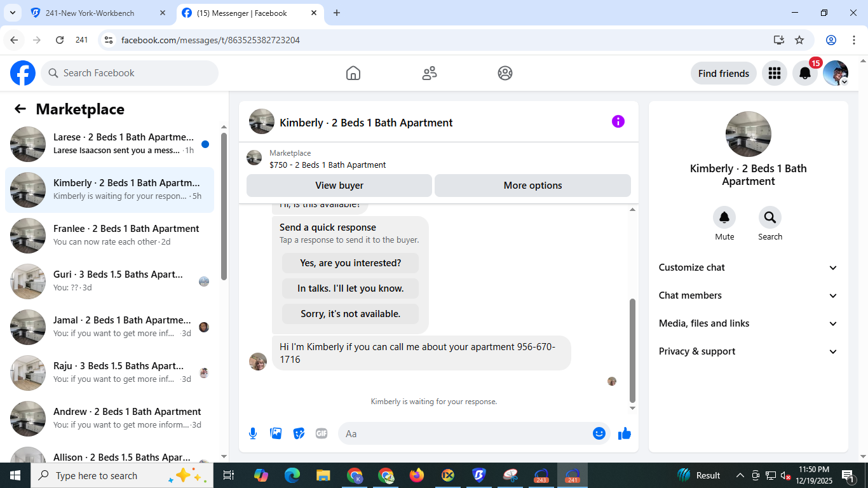This screenshot has width=868, height=488.
Task: Click the Find friends button
Action: click(x=724, y=73)
